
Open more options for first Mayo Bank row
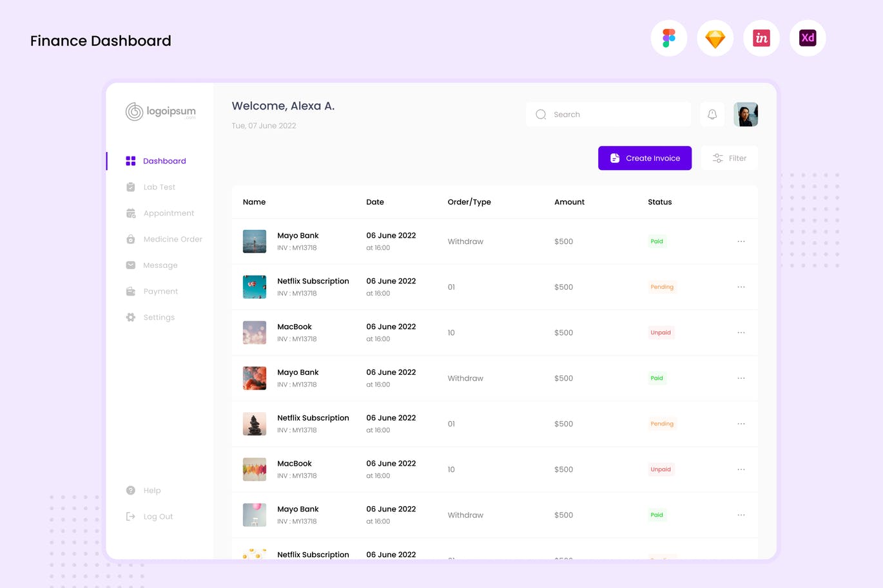(741, 242)
